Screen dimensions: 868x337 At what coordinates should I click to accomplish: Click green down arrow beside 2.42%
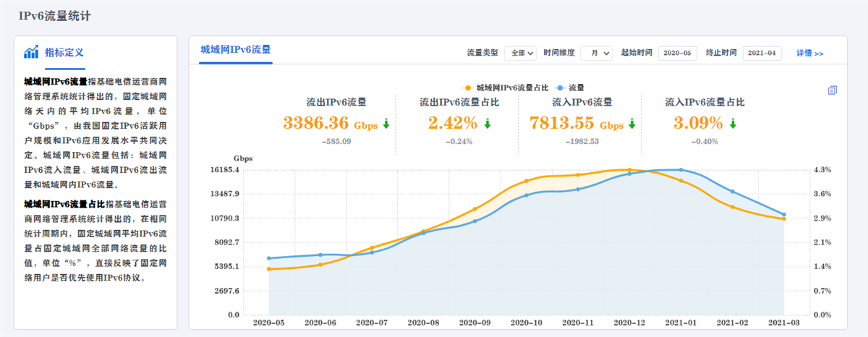[488, 124]
